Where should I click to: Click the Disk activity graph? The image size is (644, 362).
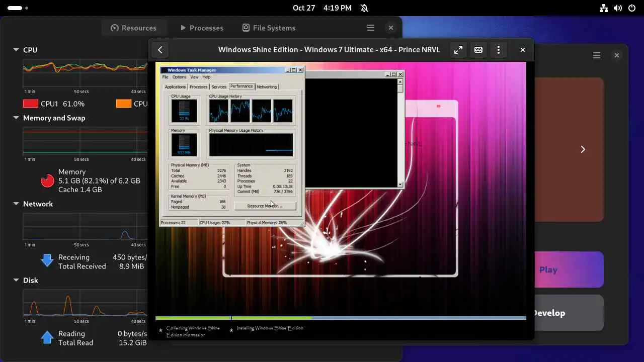[86, 303]
